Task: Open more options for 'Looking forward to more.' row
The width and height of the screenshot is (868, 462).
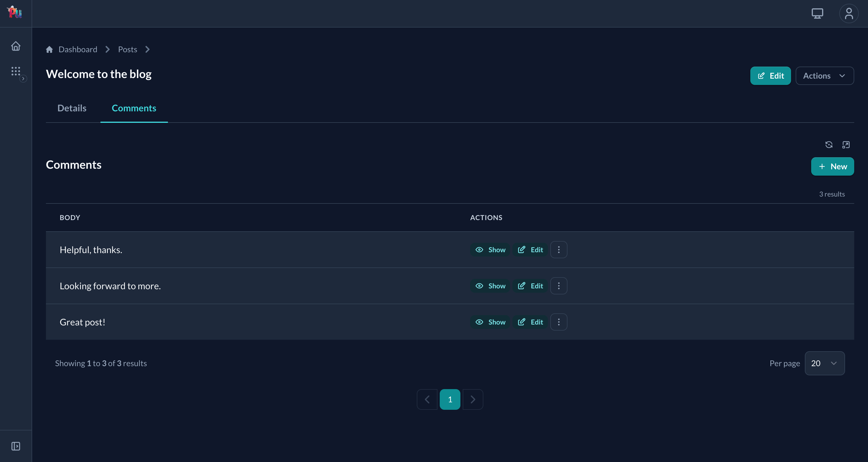Action: (x=559, y=286)
